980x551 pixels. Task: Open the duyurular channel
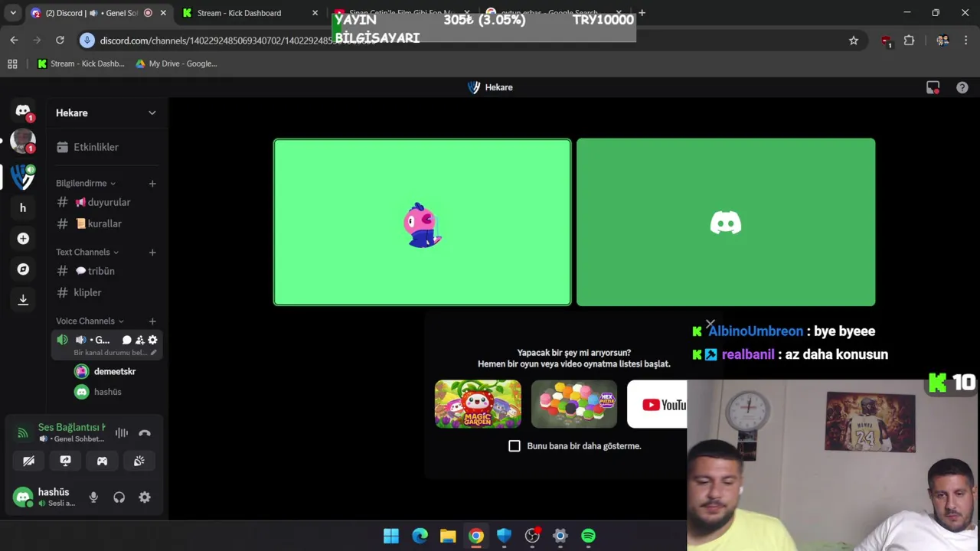pos(106,202)
